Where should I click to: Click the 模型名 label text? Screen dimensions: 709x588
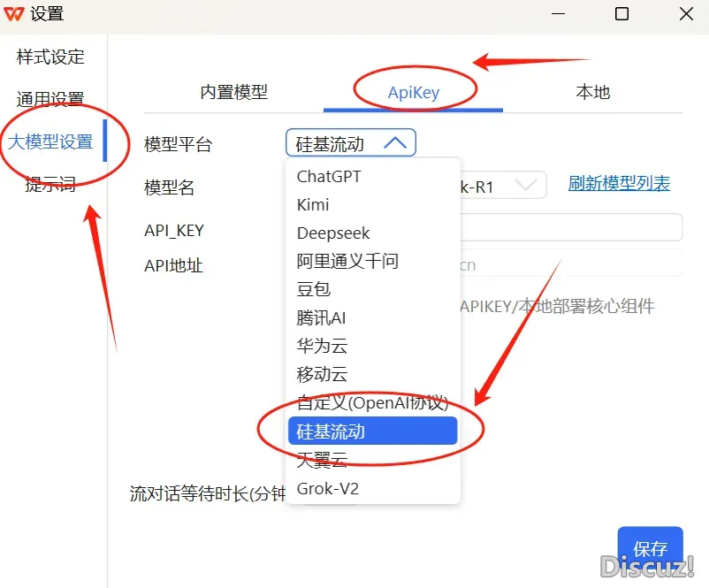(x=169, y=187)
